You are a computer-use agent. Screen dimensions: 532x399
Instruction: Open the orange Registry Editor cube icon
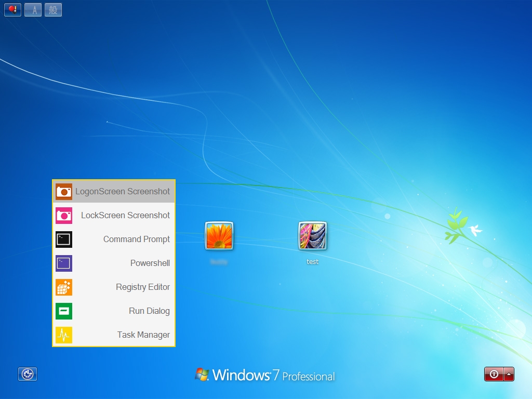64,287
